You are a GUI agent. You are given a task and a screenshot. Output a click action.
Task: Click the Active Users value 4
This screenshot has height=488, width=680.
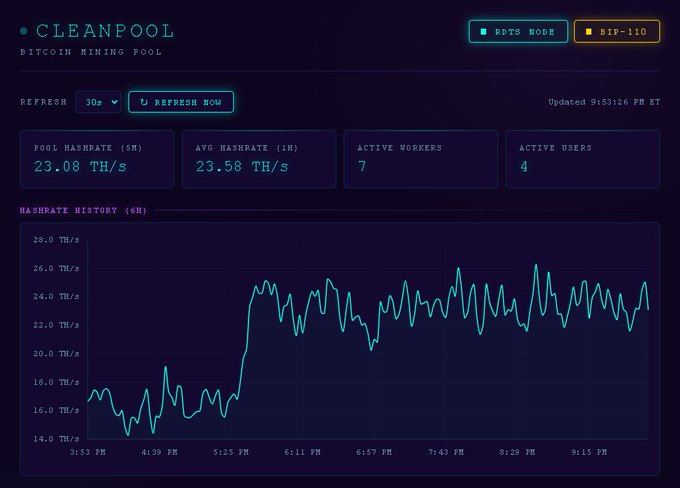[524, 167]
